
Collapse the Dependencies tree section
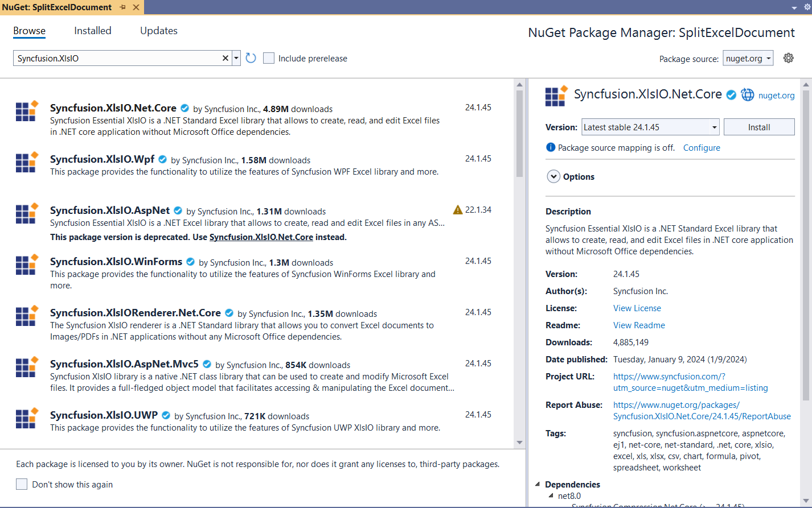[x=538, y=484]
